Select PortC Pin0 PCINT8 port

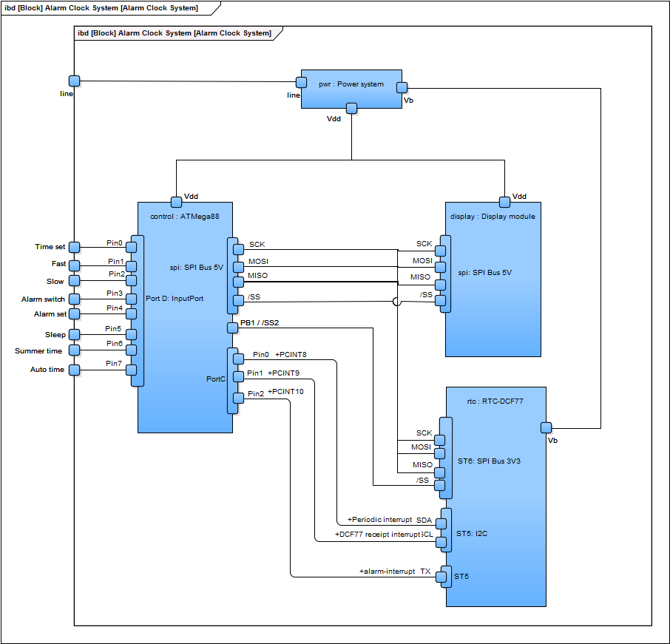click(238, 359)
